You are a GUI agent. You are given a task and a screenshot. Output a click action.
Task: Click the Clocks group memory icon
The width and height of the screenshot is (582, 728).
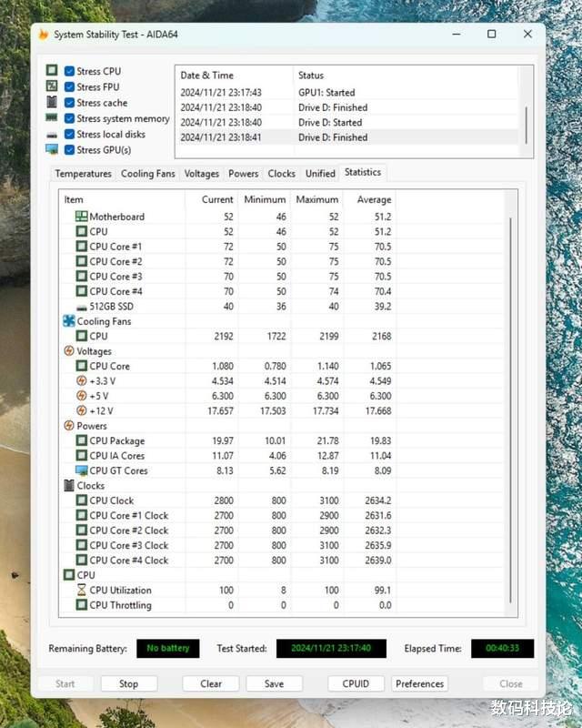(x=69, y=486)
